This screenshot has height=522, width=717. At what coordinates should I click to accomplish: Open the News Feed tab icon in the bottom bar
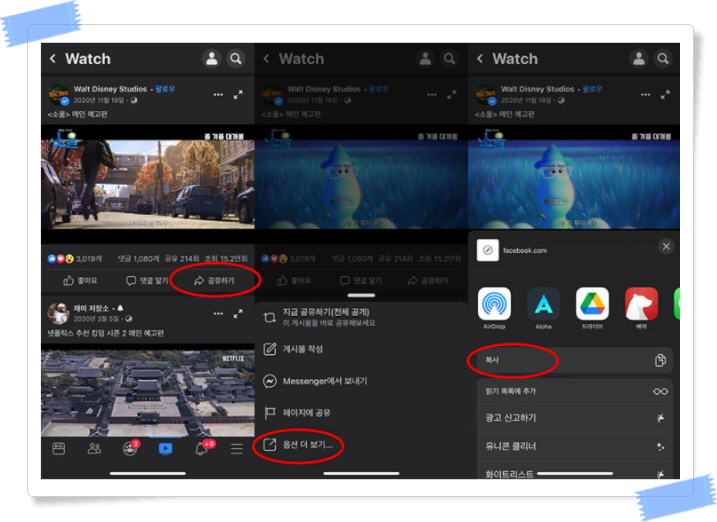point(59,449)
